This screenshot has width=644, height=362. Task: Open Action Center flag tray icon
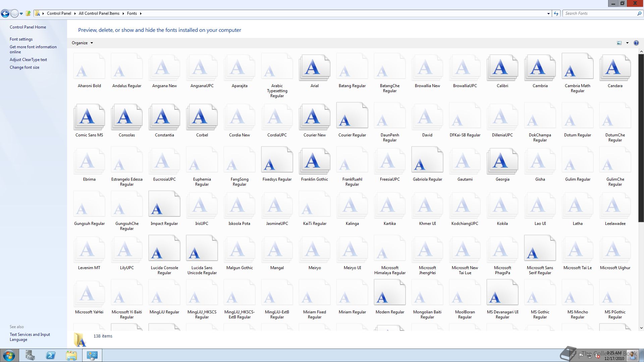581,355
